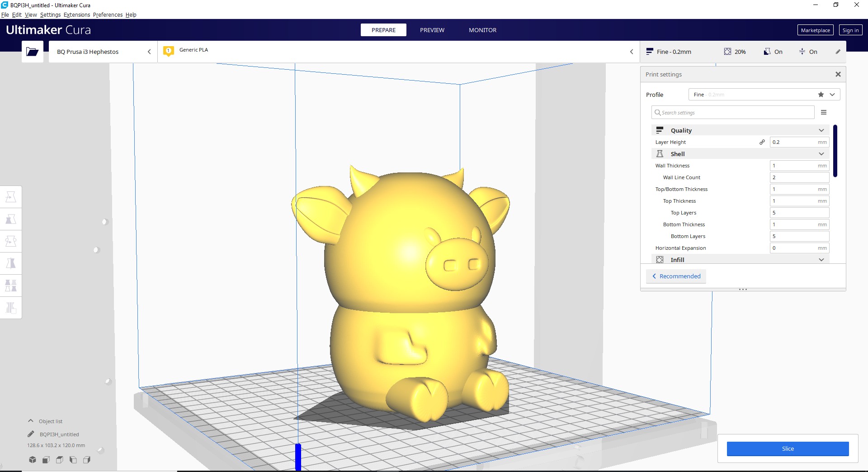Image resolution: width=868 pixels, height=472 pixels.
Task: Click the link icon beside Layer Height
Action: click(x=762, y=142)
